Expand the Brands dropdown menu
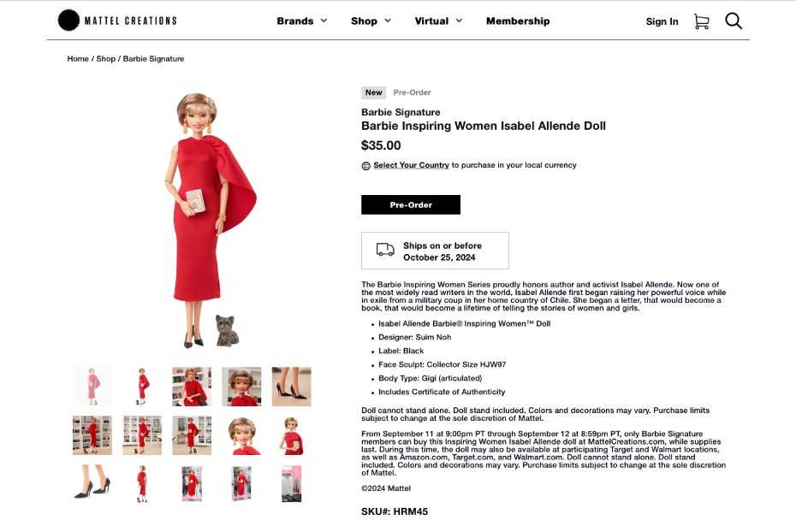796x532 pixels. click(302, 21)
